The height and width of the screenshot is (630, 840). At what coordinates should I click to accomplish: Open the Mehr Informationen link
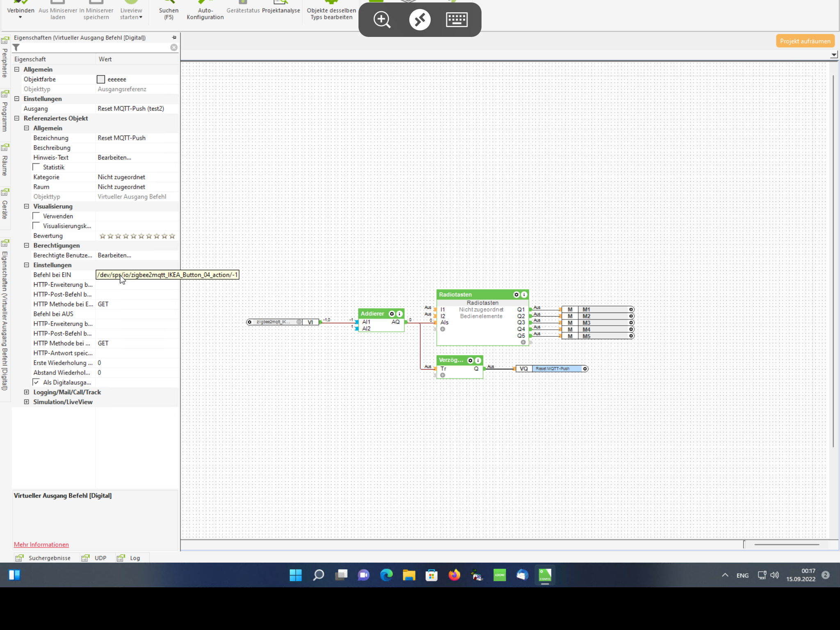pyautogui.click(x=41, y=544)
